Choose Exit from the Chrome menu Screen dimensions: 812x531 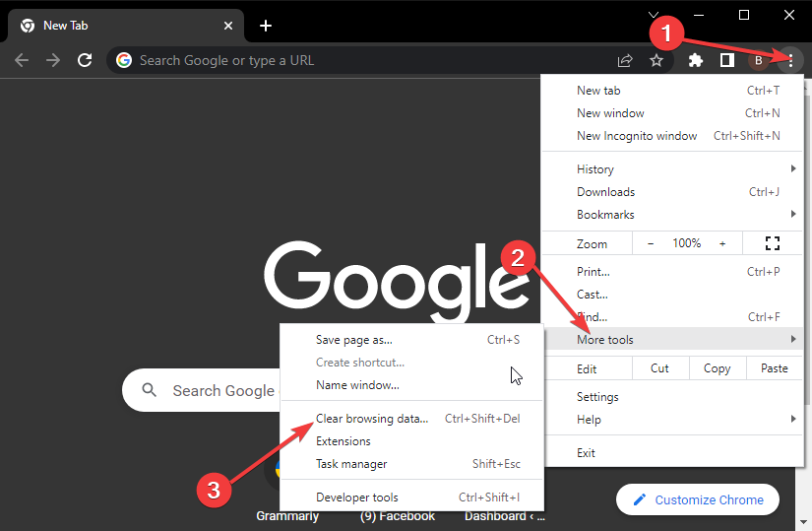672,453
